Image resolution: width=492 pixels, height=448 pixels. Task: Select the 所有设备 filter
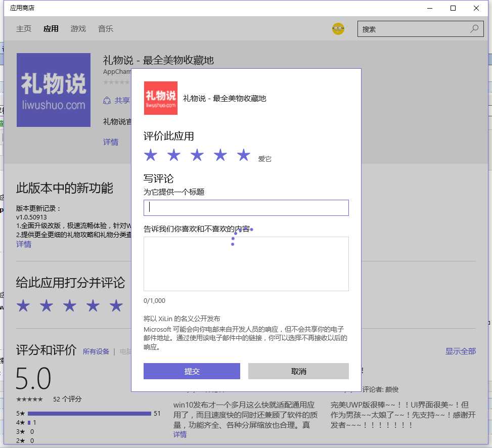point(96,351)
